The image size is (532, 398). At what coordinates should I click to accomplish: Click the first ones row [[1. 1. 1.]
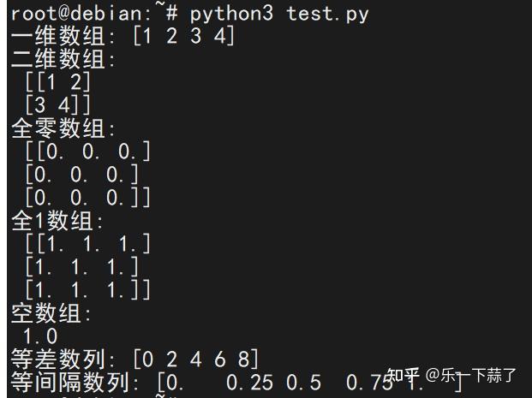click(x=88, y=244)
